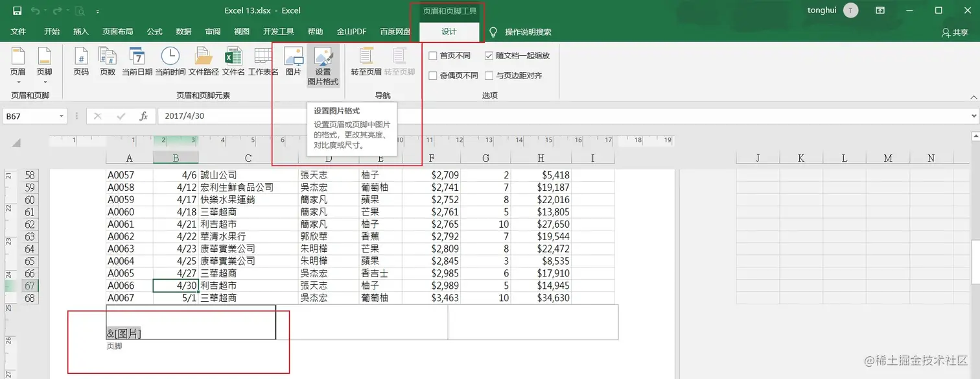Click the undo icon in title bar
The width and height of the screenshot is (980, 379).
click(x=35, y=10)
